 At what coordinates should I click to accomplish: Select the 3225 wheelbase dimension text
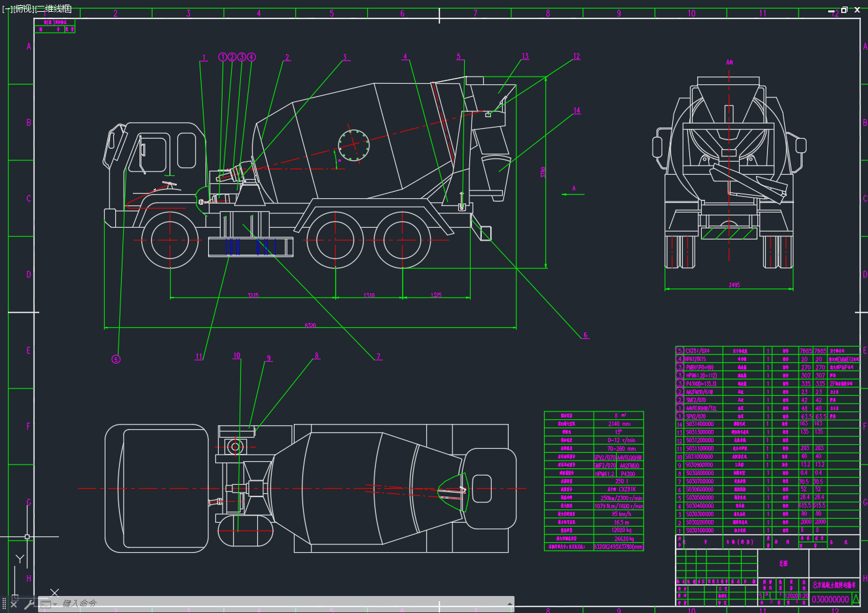tap(253, 296)
